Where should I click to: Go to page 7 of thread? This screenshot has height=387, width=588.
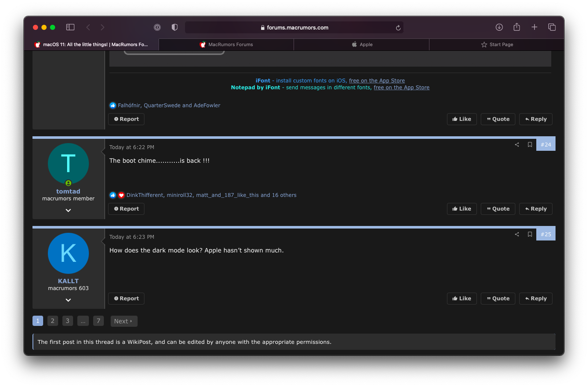(x=98, y=321)
